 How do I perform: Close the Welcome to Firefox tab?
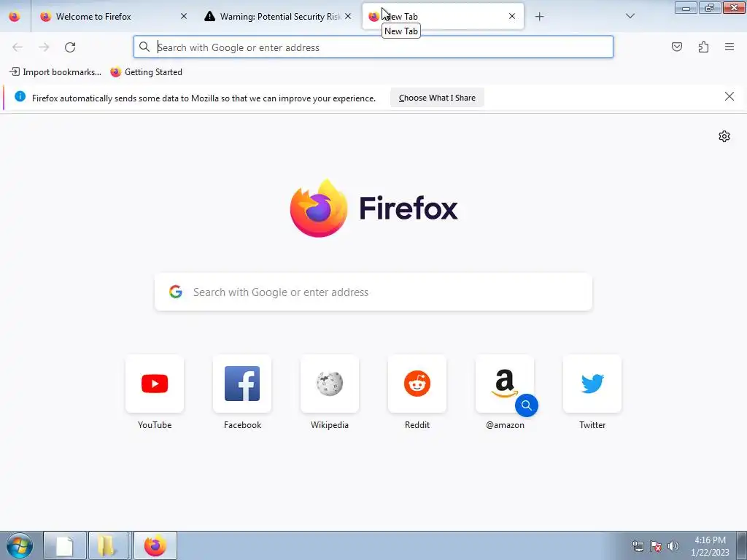tap(184, 16)
